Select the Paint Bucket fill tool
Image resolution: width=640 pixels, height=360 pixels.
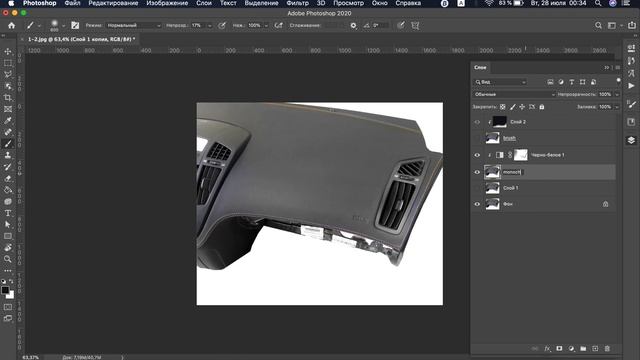pyautogui.click(x=8, y=190)
